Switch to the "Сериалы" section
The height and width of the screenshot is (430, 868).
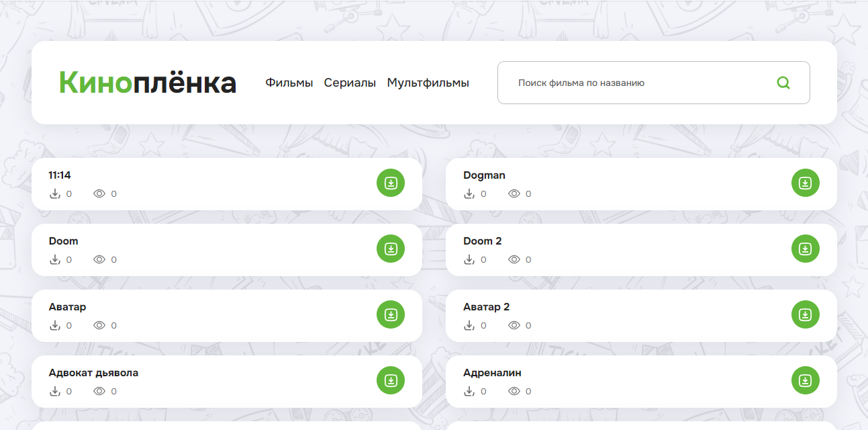pyautogui.click(x=350, y=83)
